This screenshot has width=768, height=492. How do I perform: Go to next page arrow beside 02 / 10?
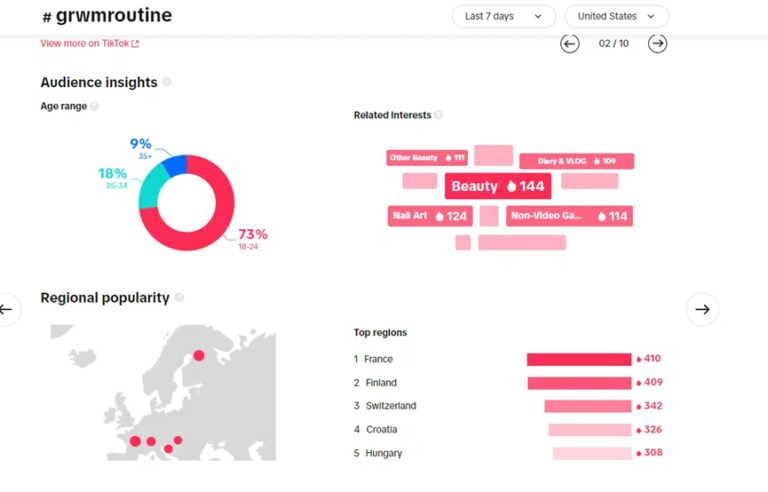[x=657, y=43]
